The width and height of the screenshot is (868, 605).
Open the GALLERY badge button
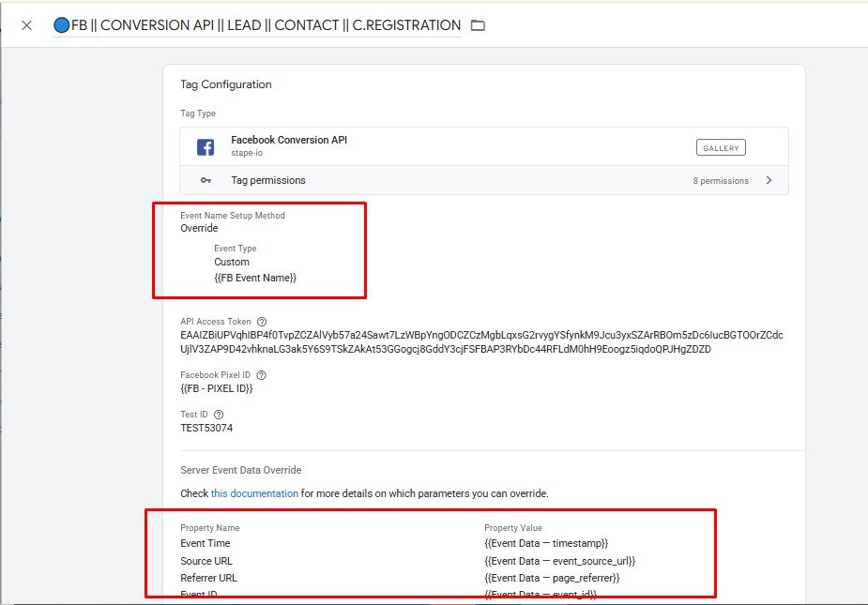(x=721, y=148)
